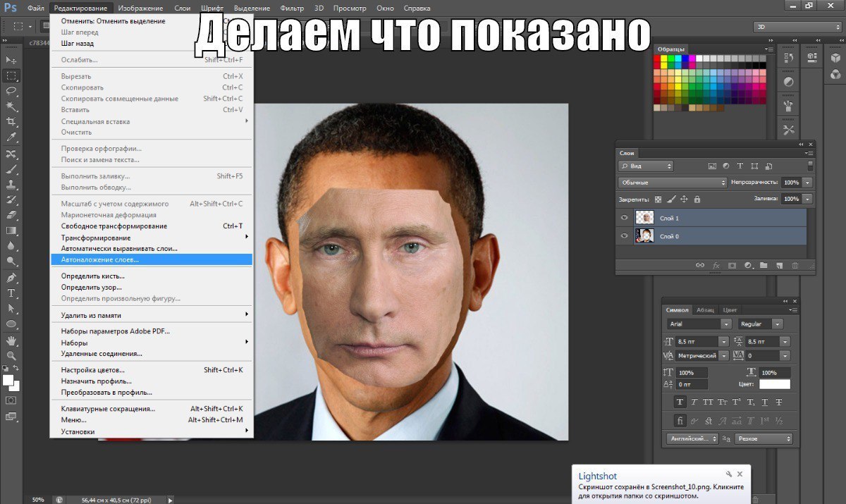Open the Файл menu
Image resolution: width=846 pixels, height=504 pixels.
coord(35,8)
